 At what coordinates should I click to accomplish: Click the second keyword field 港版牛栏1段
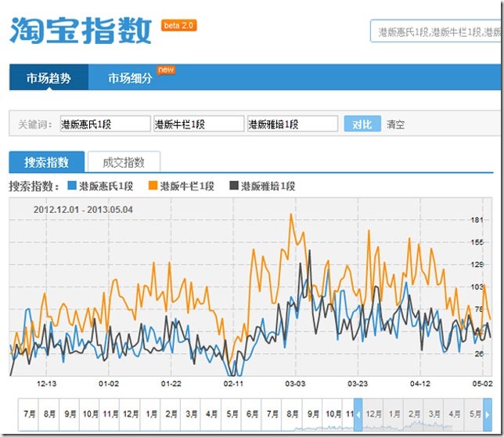pyautogui.click(x=199, y=124)
